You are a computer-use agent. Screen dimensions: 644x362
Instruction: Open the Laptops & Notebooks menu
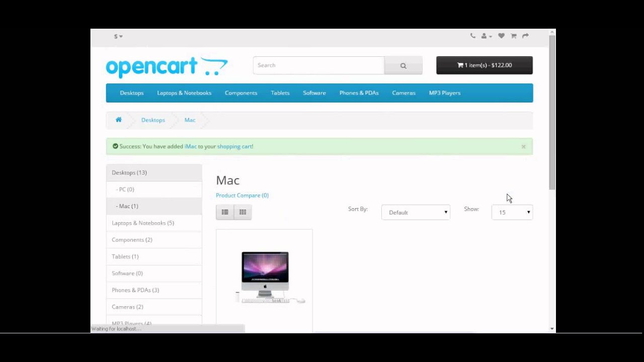click(x=184, y=93)
